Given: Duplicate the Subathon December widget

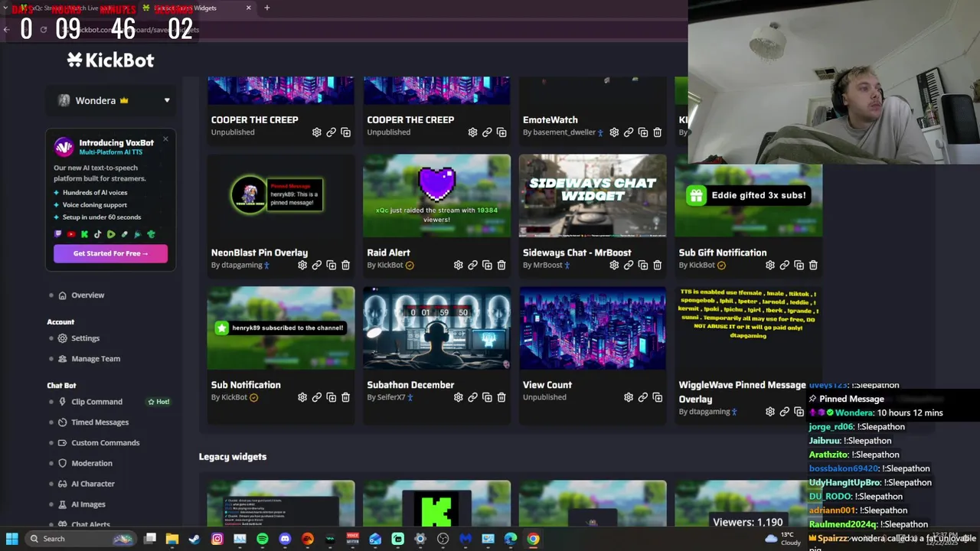Looking at the screenshot, I should pos(487,397).
